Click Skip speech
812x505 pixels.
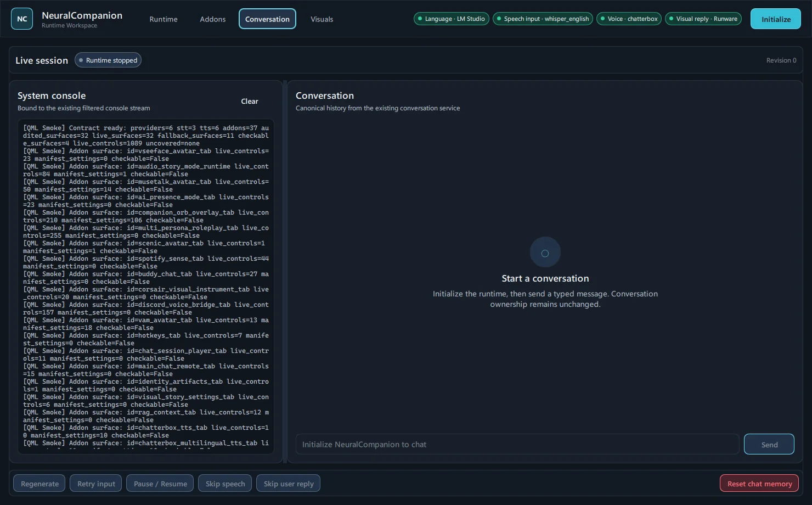coord(225,484)
